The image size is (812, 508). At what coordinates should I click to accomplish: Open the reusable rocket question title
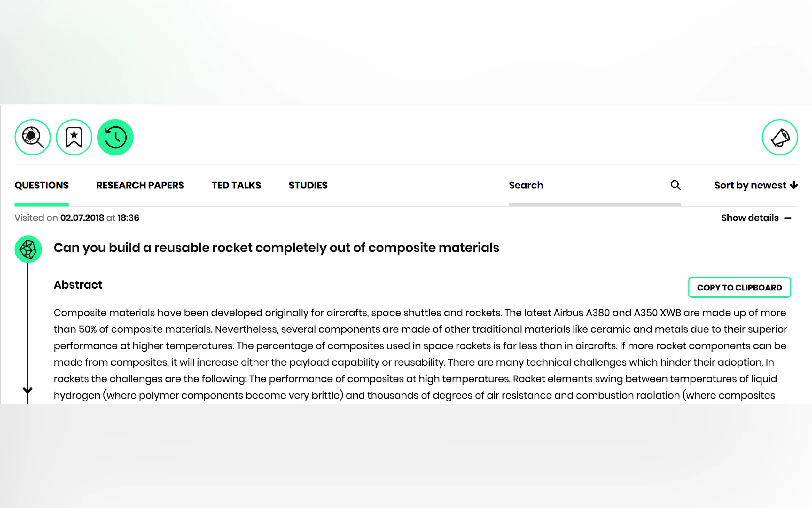click(276, 248)
